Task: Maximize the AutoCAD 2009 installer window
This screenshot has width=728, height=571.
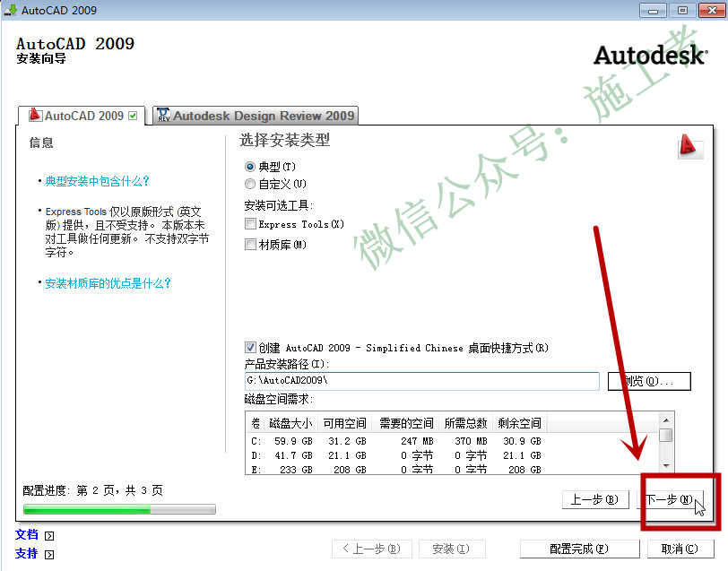Action: click(x=682, y=10)
